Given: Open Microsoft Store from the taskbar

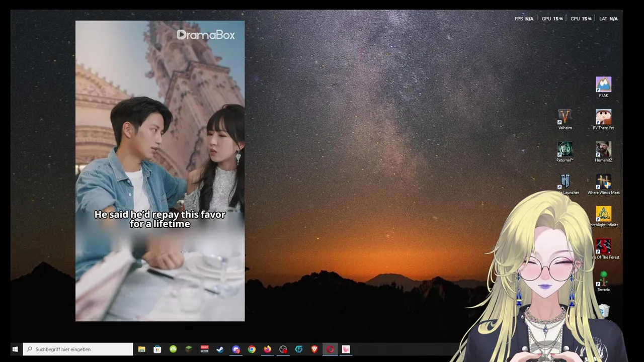Looking at the screenshot, I should click(x=157, y=349).
